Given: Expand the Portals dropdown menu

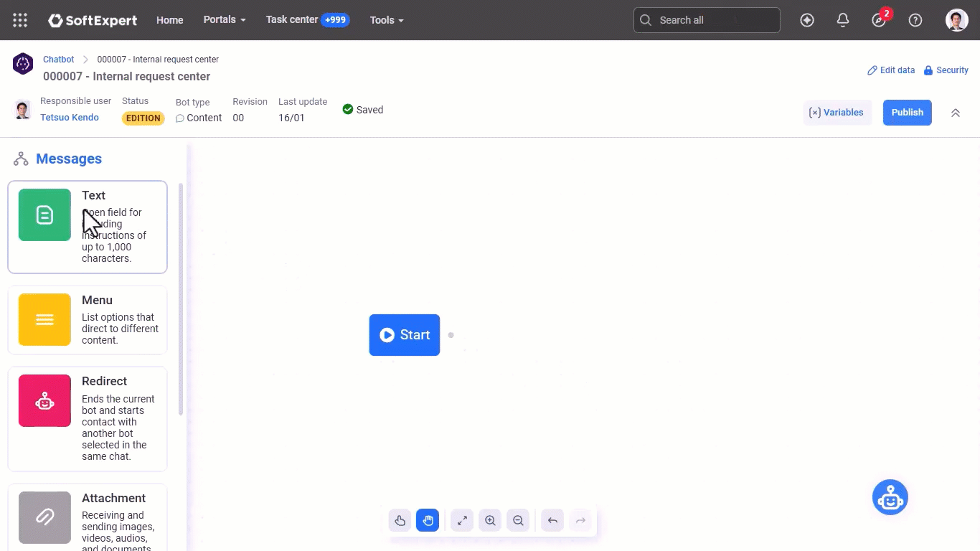Looking at the screenshot, I should coord(225,20).
